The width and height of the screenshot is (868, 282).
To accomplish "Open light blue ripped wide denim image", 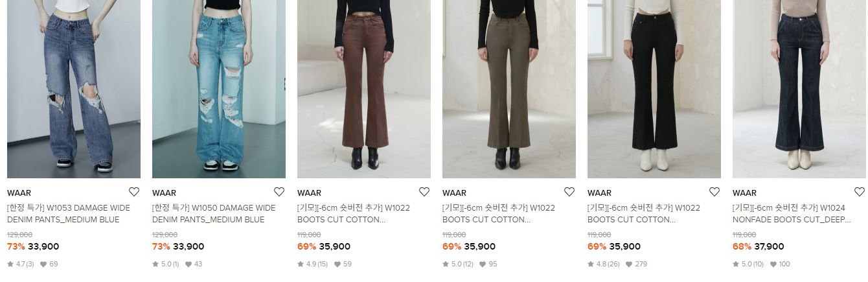I will pyautogui.click(x=219, y=89).
